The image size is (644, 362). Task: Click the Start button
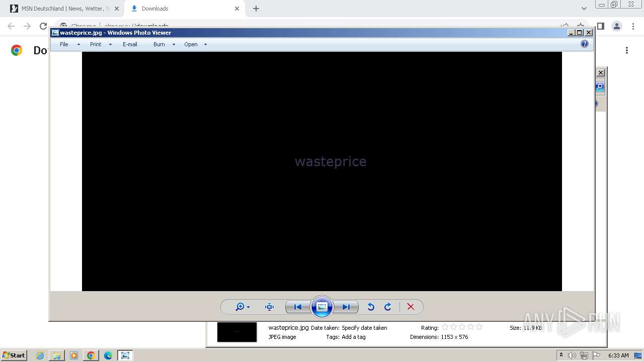[14, 355]
